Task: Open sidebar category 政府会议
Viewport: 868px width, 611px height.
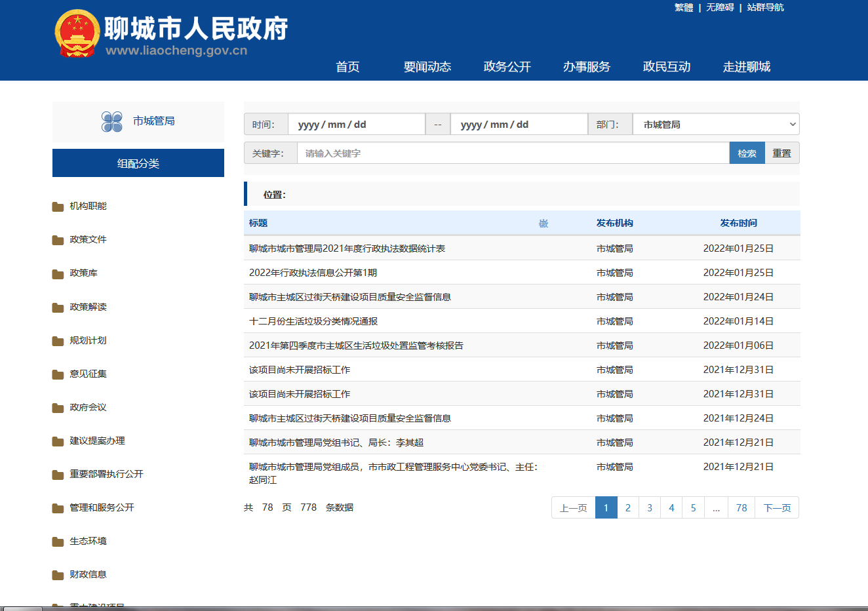Action: click(x=88, y=407)
